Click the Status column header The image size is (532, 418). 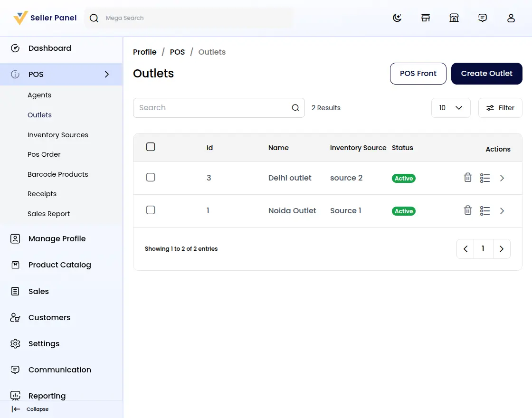click(402, 148)
